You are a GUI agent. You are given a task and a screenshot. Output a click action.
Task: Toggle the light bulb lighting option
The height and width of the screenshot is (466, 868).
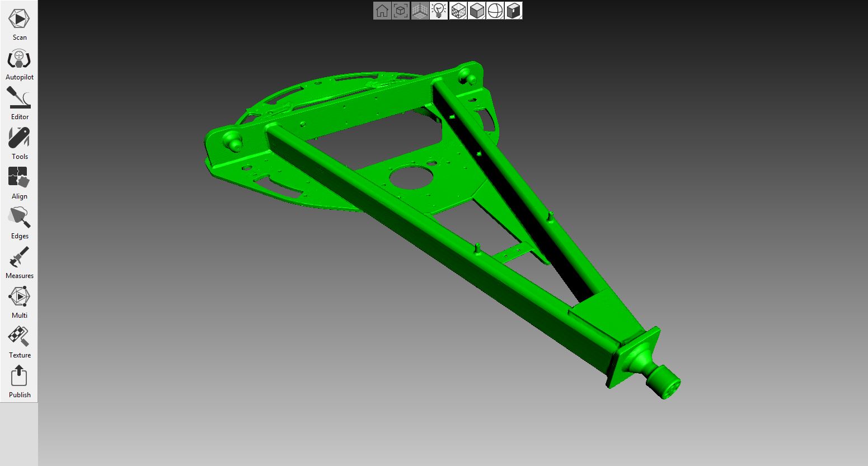439,11
